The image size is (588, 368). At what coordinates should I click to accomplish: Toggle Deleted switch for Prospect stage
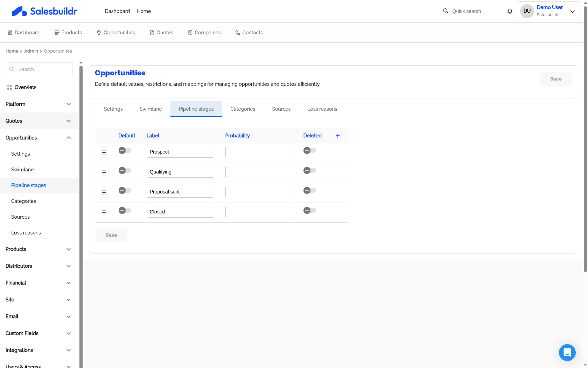(310, 150)
